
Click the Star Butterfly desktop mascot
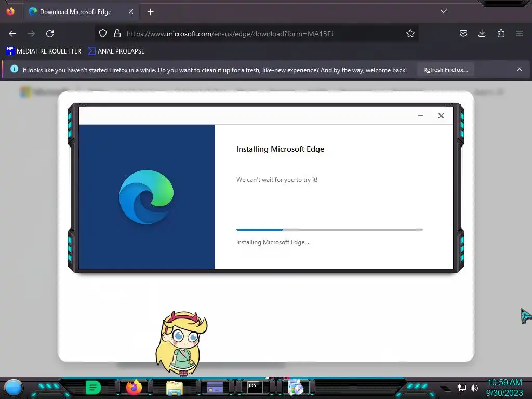(181, 343)
